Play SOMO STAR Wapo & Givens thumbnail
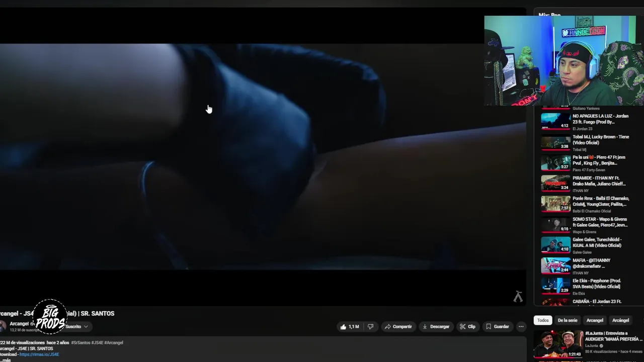Image resolution: width=644 pixels, height=362 pixels. pos(555,225)
